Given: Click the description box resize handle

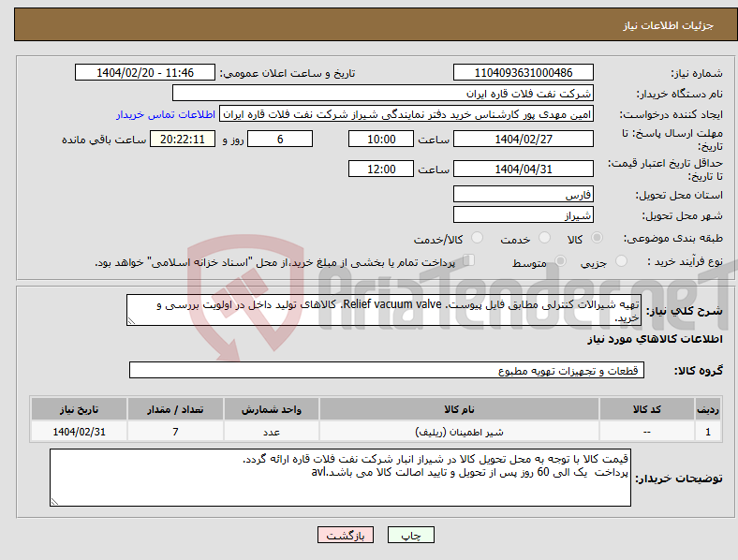Looking at the screenshot, I should point(131,321).
